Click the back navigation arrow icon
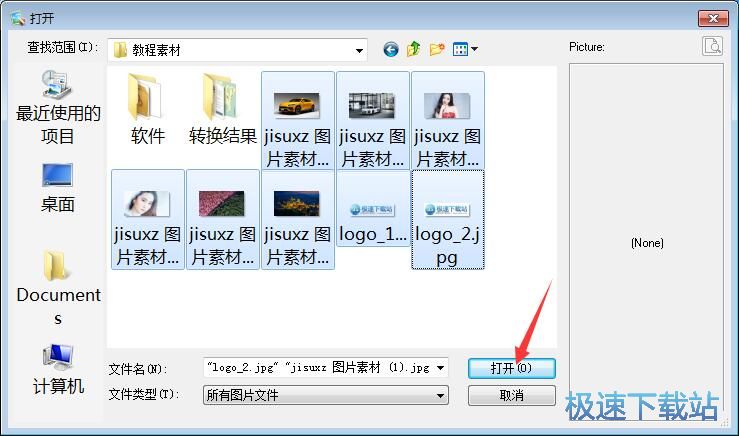Viewport: 739px width, 436px height. coord(390,48)
